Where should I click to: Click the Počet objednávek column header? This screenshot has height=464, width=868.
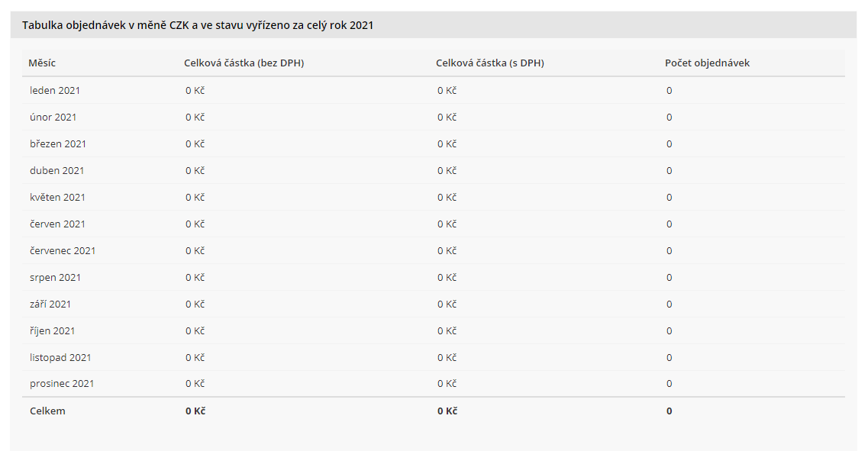tap(707, 63)
